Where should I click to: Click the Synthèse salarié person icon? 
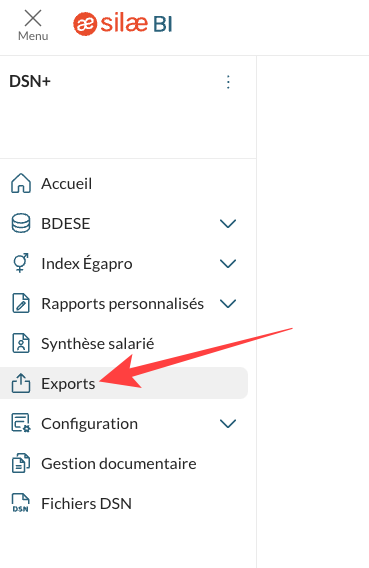point(21,343)
